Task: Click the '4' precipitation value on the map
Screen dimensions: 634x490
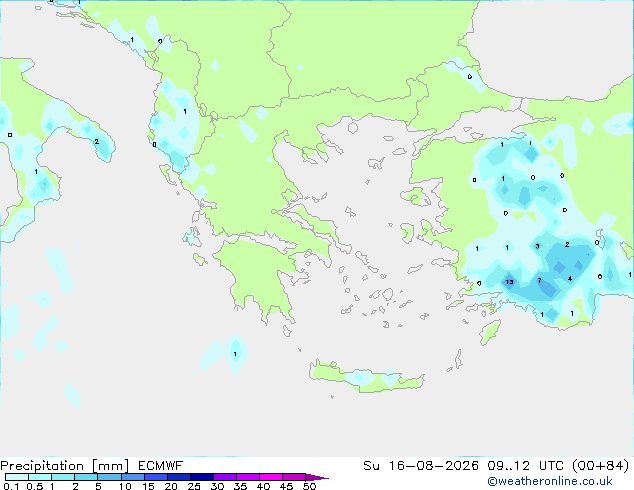Action: 570,279
